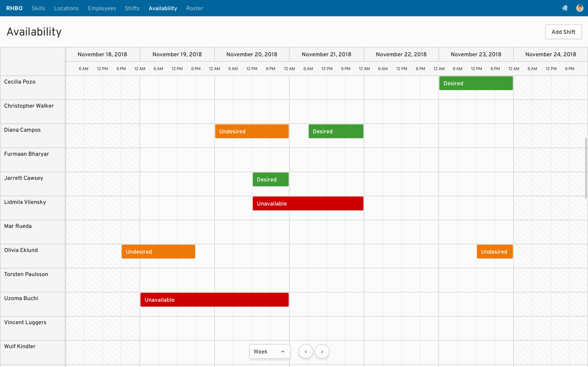Click Jarrett Cawsey's Desired green block
Viewport: 588px width, 367px height.
(x=271, y=179)
